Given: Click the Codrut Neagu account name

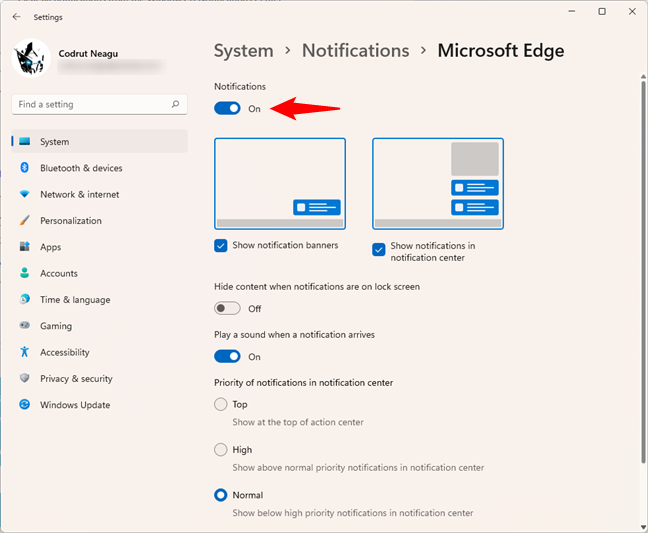Looking at the screenshot, I should point(88,53).
